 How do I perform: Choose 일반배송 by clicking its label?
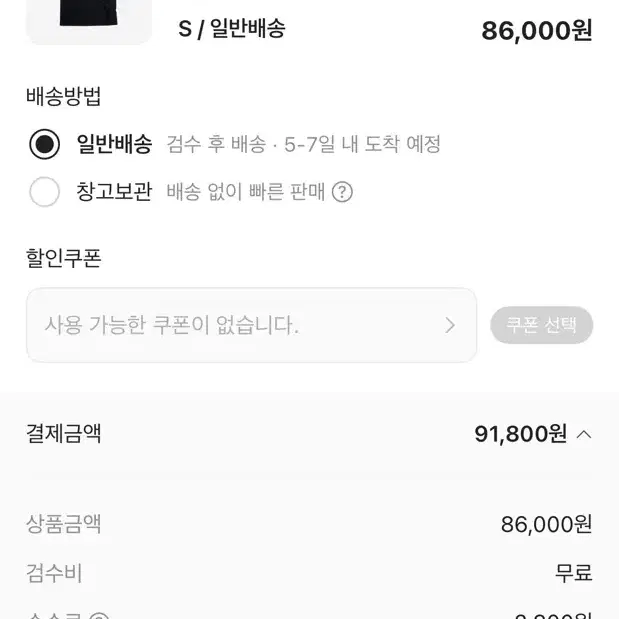click(114, 144)
